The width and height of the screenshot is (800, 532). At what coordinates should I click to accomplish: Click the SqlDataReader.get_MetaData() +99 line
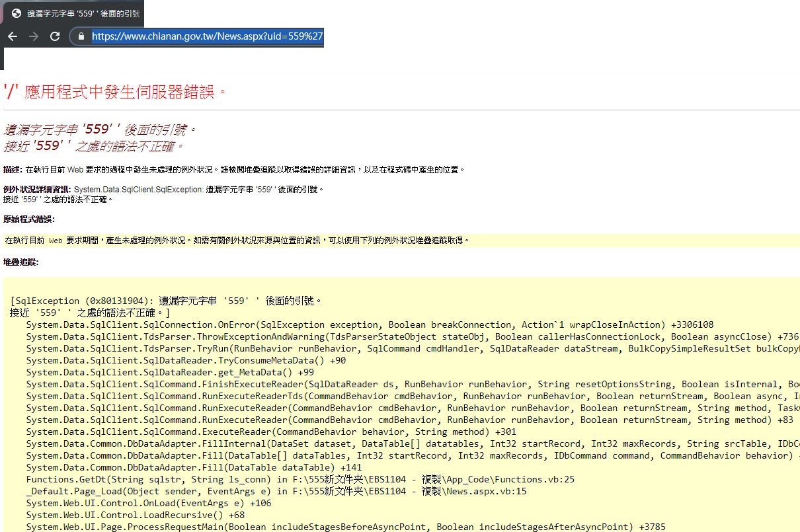click(170, 372)
